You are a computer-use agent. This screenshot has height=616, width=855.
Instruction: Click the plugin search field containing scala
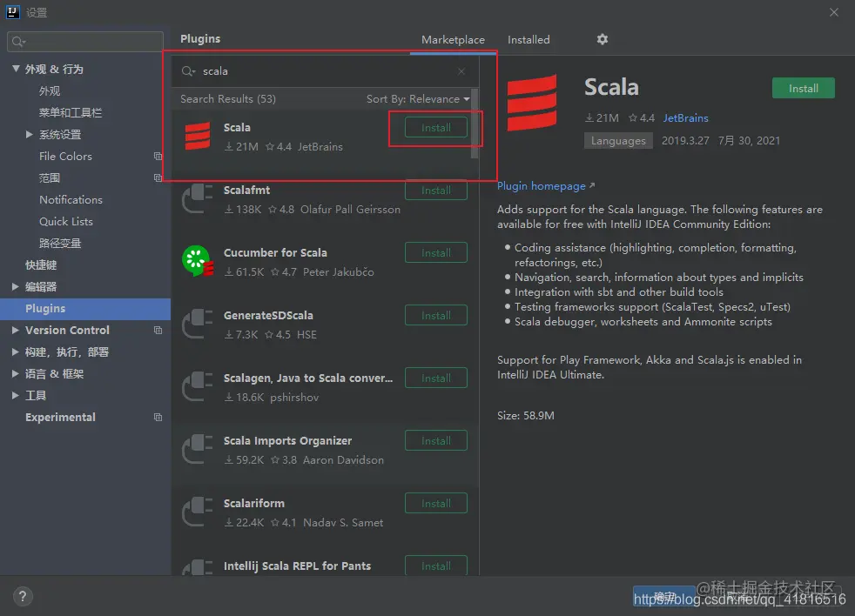point(326,71)
